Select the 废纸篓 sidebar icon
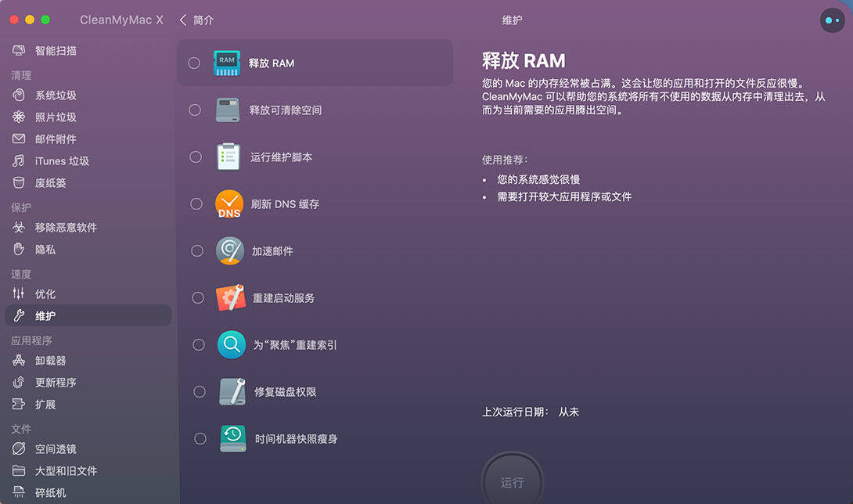This screenshot has height=504, width=853. click(19, 182)
